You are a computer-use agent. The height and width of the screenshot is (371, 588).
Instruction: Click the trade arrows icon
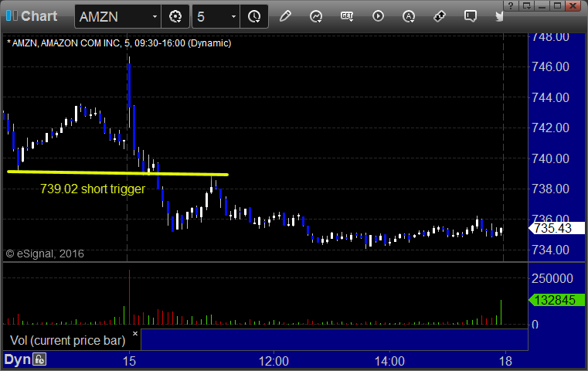click(x=439, y=16)
